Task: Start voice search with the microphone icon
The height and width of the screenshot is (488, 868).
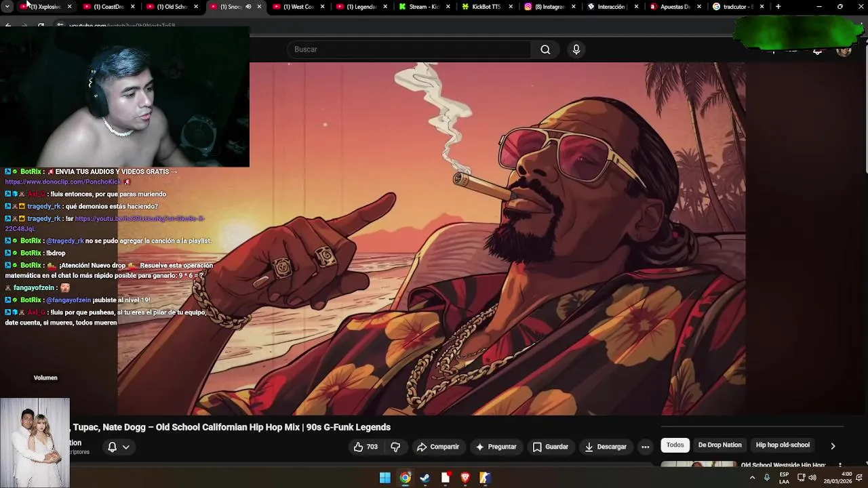Action: pos(576,49)
